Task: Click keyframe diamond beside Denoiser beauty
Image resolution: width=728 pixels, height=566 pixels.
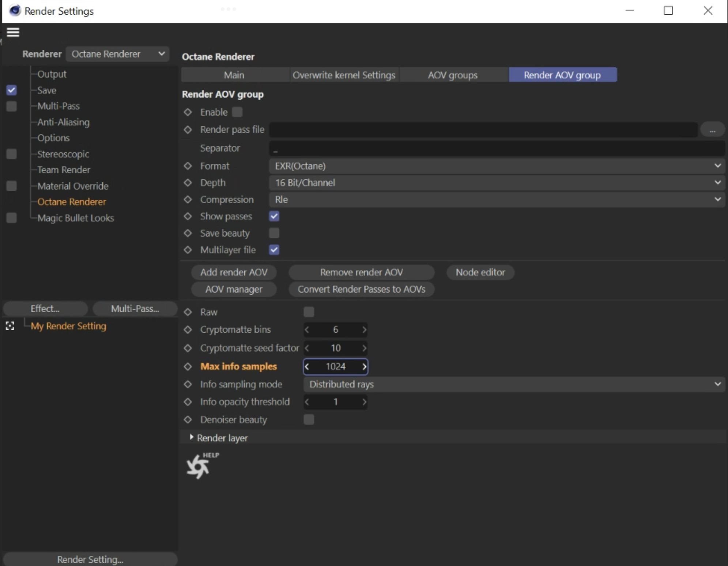Action: coord(188,419)
